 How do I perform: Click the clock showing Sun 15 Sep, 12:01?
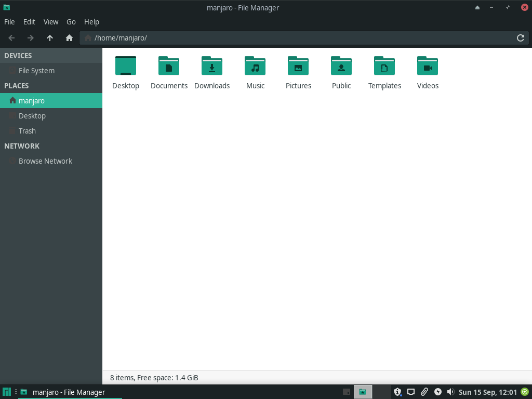click(487, 392)
